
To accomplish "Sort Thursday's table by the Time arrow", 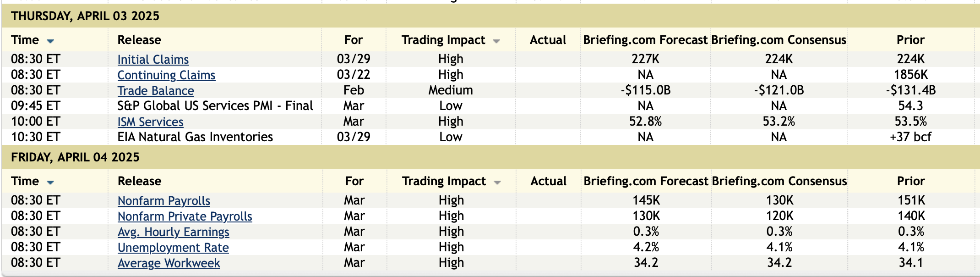I will [x=50, y=41].
